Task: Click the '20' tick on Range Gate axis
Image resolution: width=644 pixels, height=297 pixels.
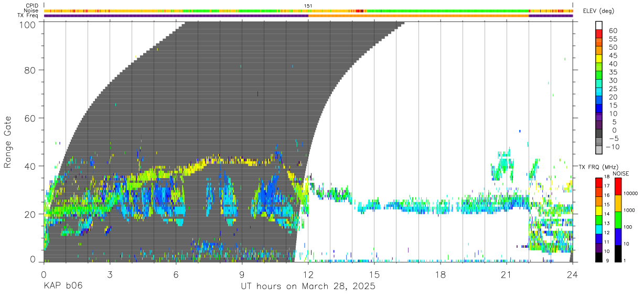Action: pos(30,214)
